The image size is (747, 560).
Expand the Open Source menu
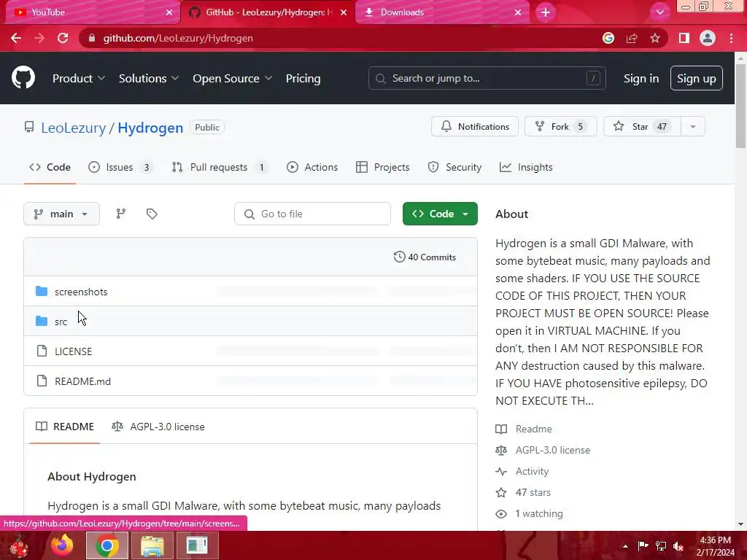point(233,79)
